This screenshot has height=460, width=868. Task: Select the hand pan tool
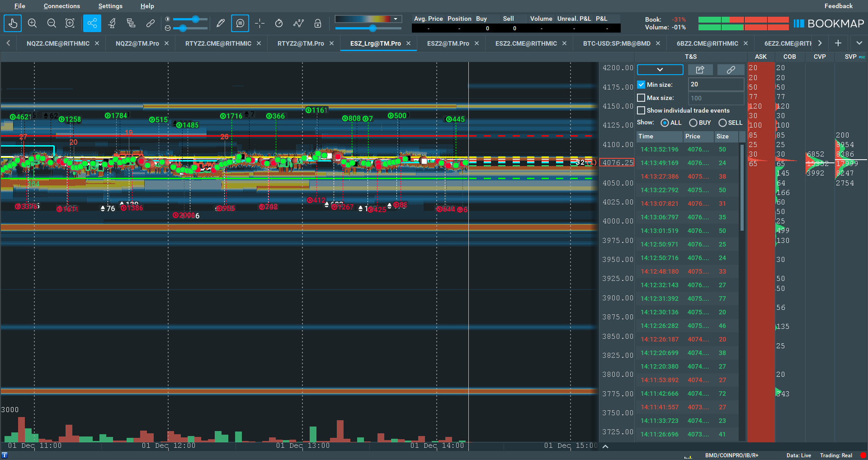(x=13, y=23)
